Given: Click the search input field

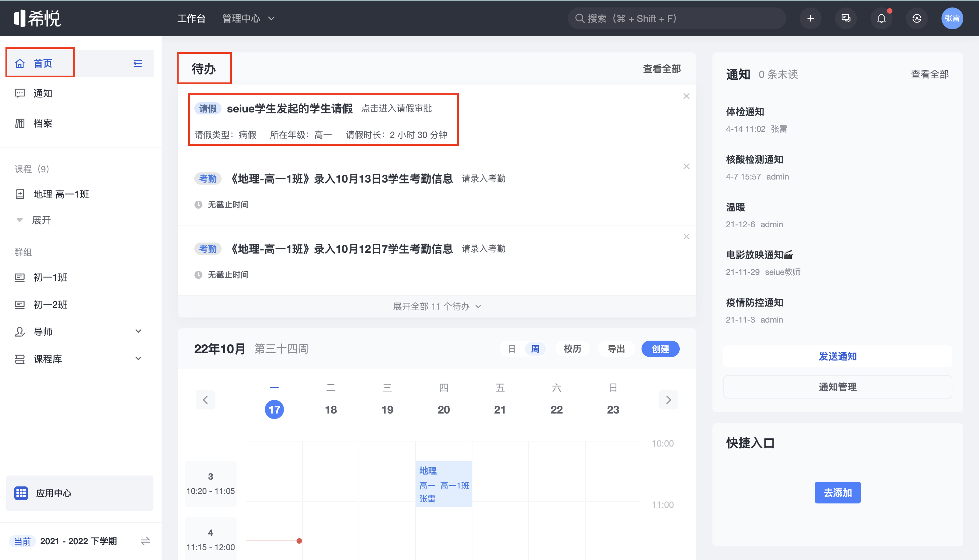Looking at the screenshot, I should point(677,18).
